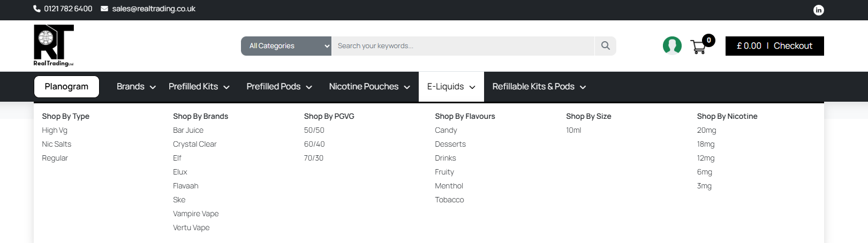Click the Shop By Flavours heading
868x243 pixels.
(x=465, y=116)
